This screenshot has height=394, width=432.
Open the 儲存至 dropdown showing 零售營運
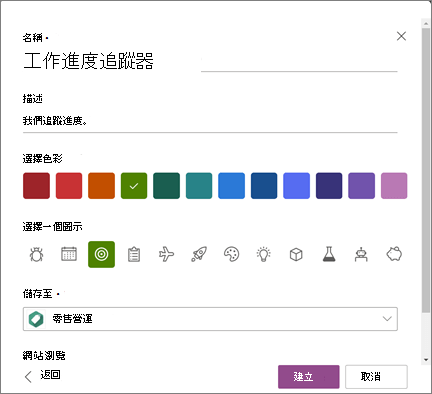pyautogui.click(x=210, y=319)
